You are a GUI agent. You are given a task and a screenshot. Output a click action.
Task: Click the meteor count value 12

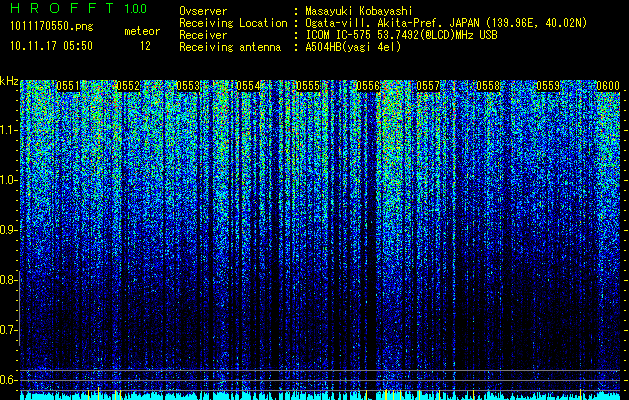tap(145, 46)
